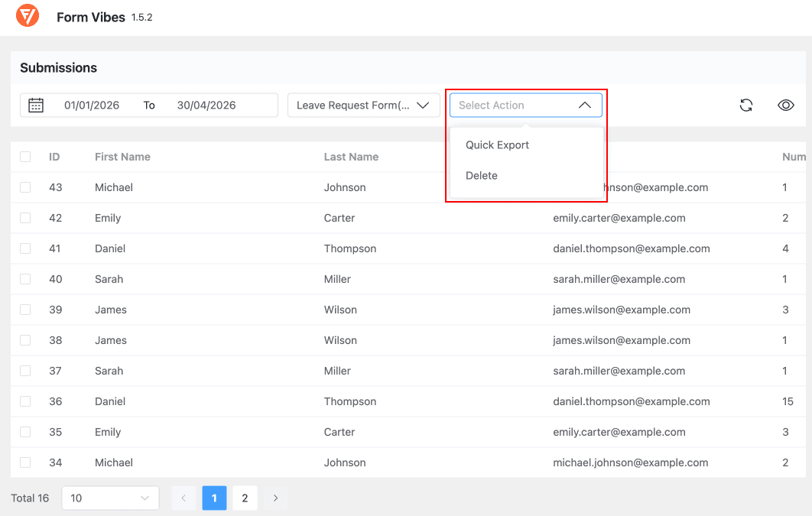Viewport: 812px width, 516px height.
Task: Go to page 2 of submissions
Action: pos(245,498)
